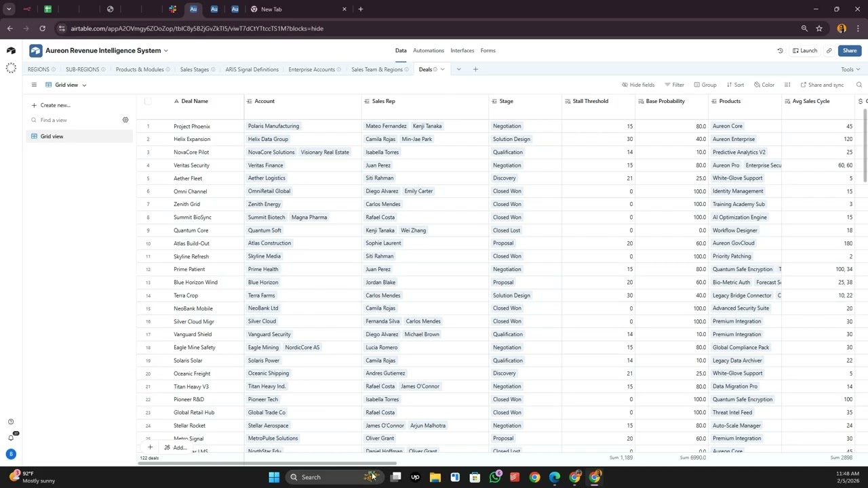Click the help question mark icon

(11, 422)
